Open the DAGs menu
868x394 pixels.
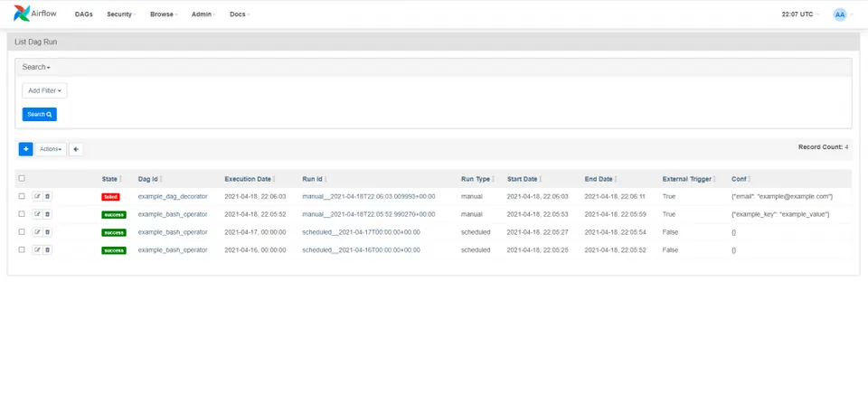[83, 14]
